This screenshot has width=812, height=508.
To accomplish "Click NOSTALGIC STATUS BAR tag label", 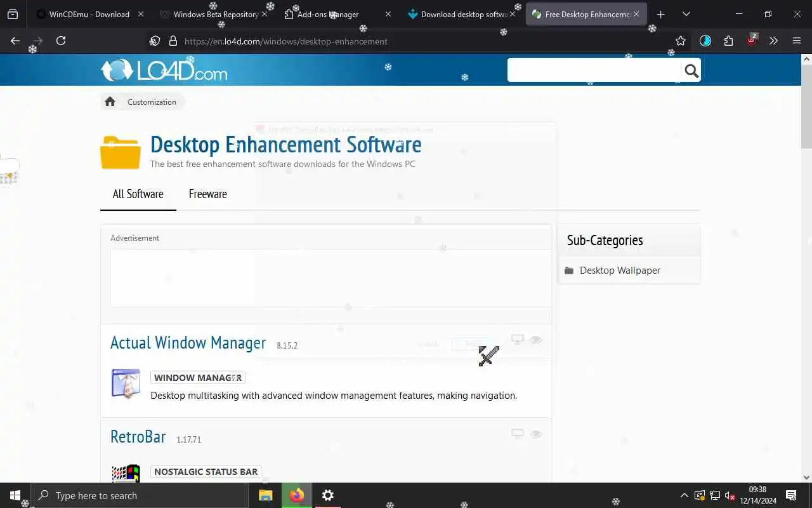I will [x=206, y=471].
